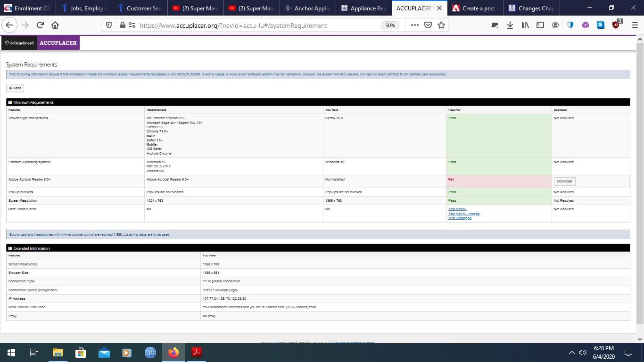Switch to the Create a post tab

point(476,8)
